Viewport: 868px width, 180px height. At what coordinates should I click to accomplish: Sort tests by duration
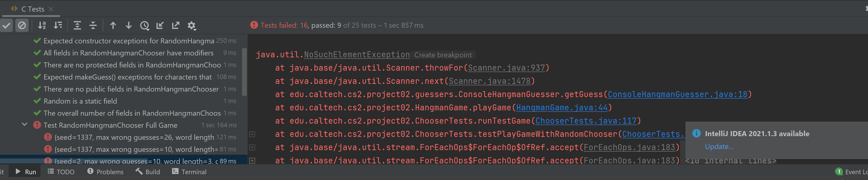click(58, 26)
